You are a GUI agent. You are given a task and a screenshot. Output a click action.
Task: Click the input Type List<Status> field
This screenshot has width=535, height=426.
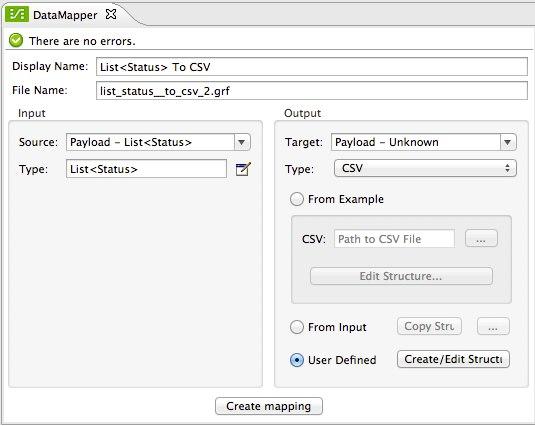pyautogui.click(x=146, y=169)
